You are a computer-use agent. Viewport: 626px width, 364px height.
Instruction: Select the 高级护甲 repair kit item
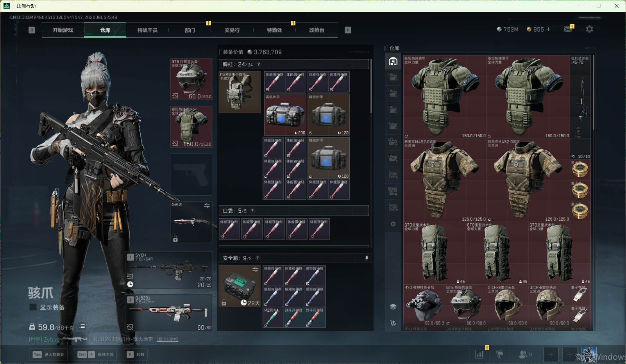tap(285, 115)
